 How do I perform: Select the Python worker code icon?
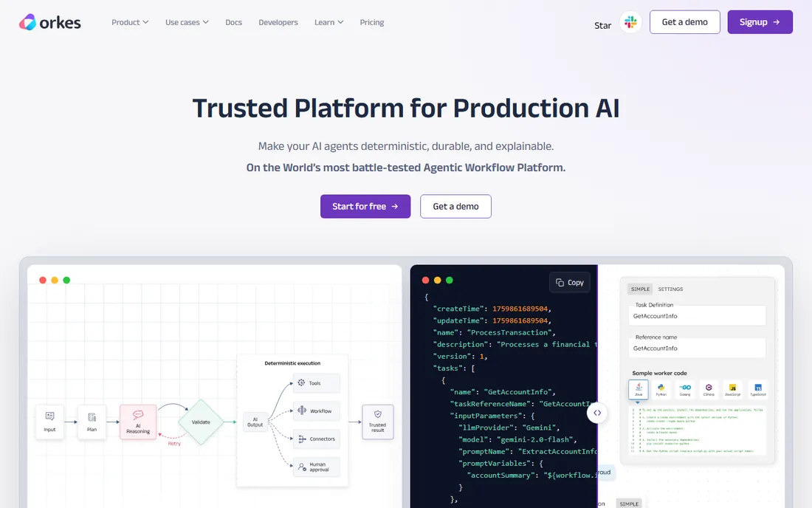tap(661, 389)
